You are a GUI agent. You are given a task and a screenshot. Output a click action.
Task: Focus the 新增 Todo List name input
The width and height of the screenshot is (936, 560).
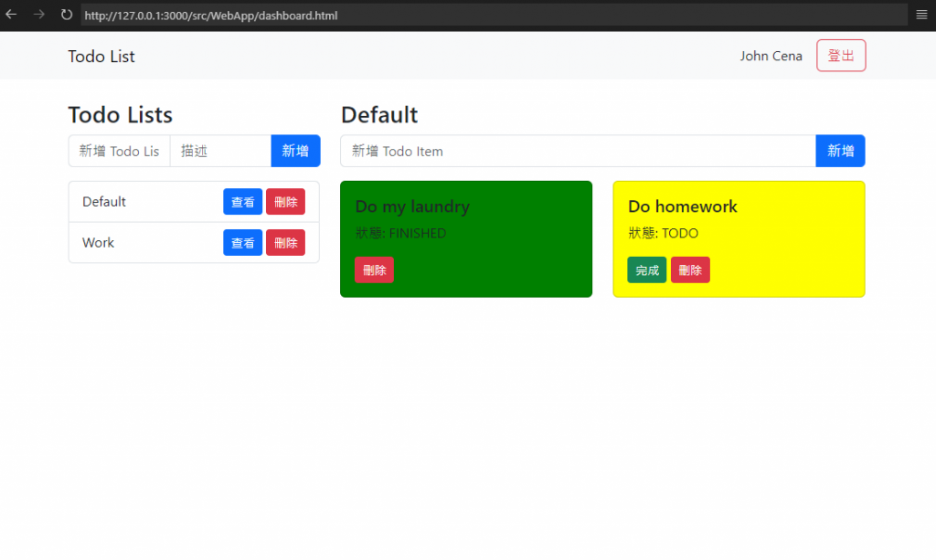click(120, 151)
